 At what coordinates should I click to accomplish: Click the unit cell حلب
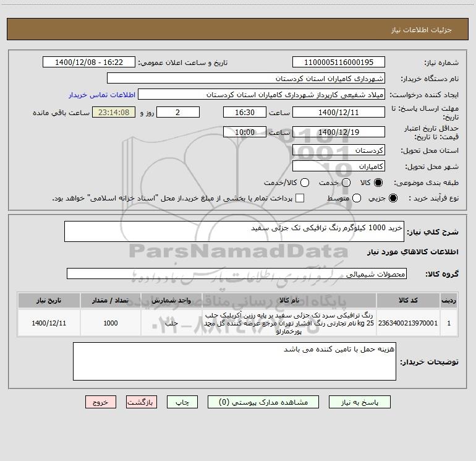pos(171,323)
